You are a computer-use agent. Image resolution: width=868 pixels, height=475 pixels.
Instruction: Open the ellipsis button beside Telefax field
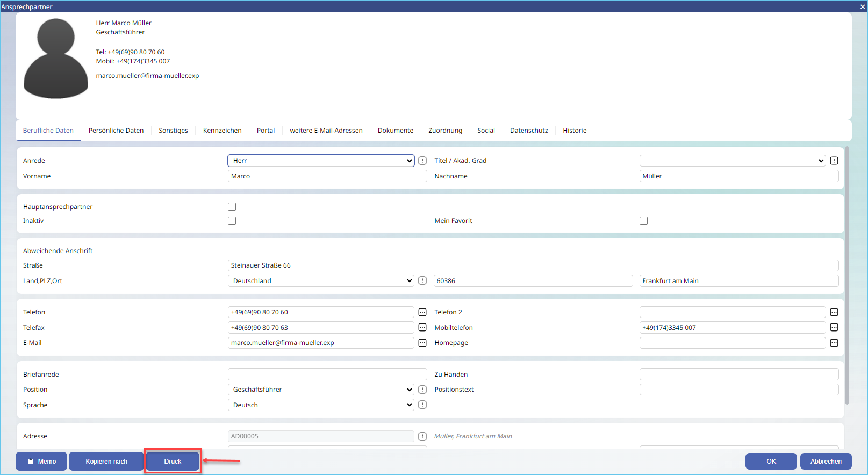pos(422,328)
